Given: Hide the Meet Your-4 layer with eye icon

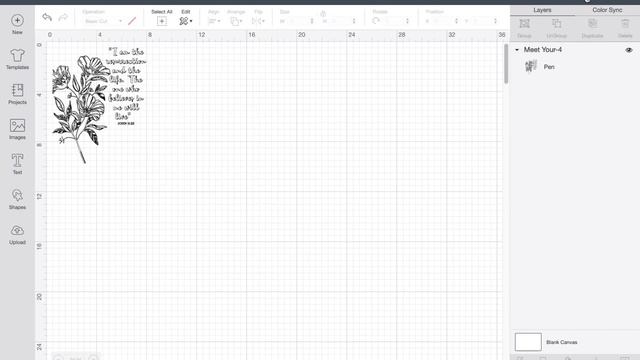Looking at the screenshot, I should click(629, 50).
